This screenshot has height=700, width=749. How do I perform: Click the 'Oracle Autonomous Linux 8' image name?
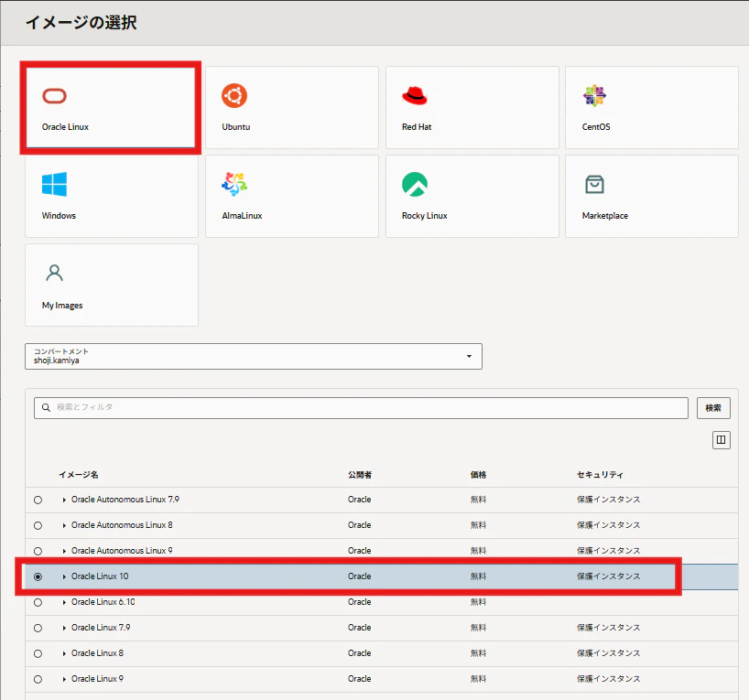(x=122, y=525)
